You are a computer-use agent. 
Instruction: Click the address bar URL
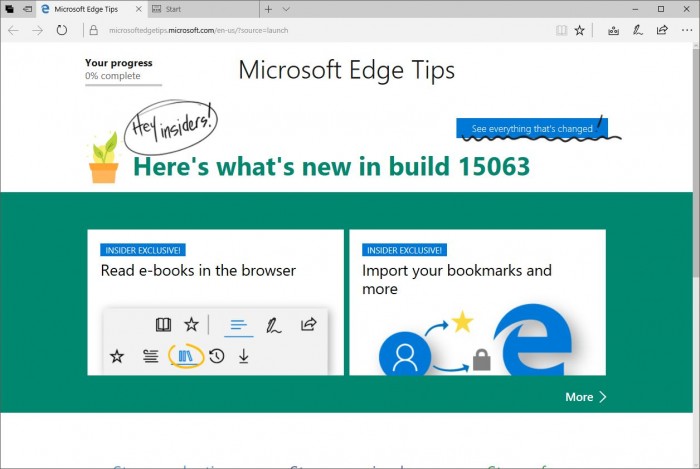(199, 30)
